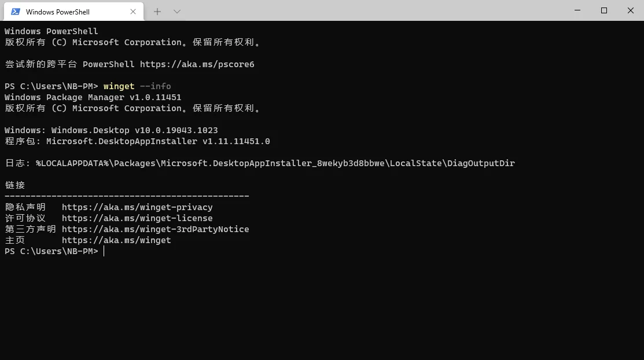Click the Windows Package Manager v1.0.11451 line

(93, 97)
